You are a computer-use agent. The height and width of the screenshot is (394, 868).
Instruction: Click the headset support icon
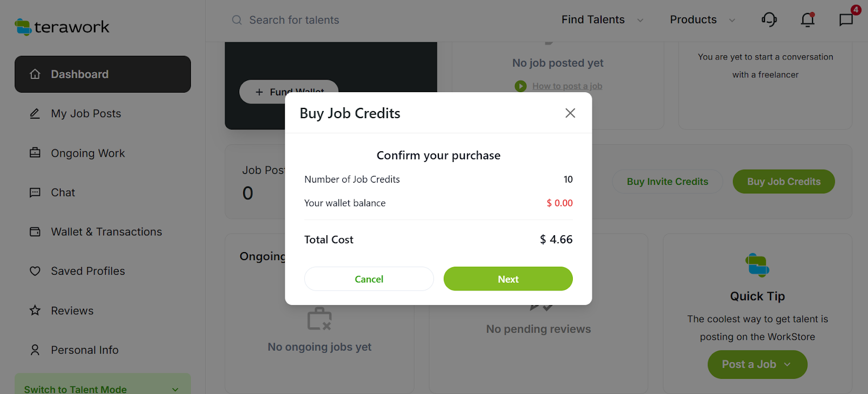(769, 20)
